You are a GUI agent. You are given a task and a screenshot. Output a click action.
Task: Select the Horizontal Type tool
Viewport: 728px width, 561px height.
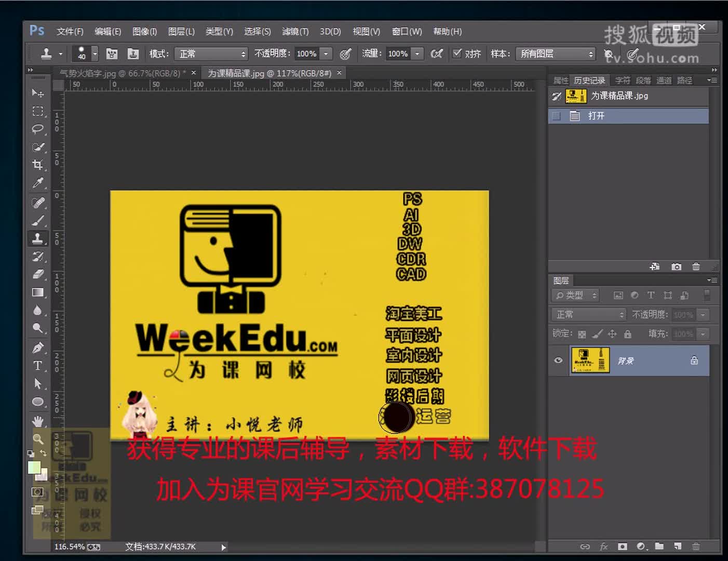[x=37, y=366]
